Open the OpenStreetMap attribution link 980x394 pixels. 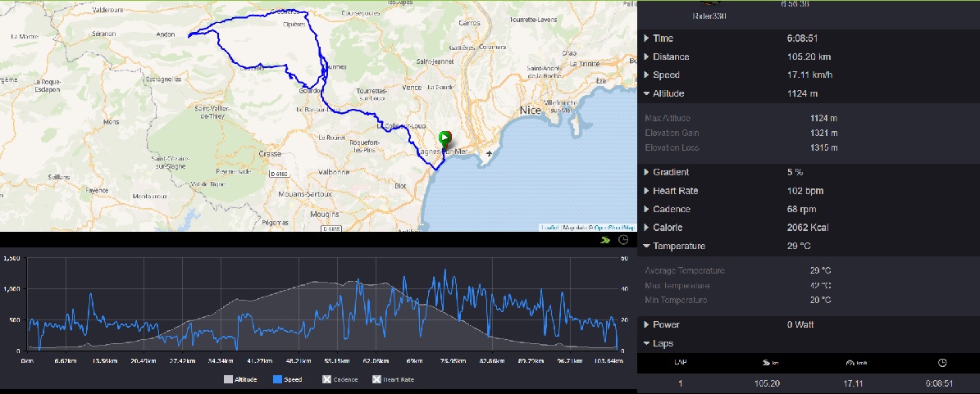[614, 227]
